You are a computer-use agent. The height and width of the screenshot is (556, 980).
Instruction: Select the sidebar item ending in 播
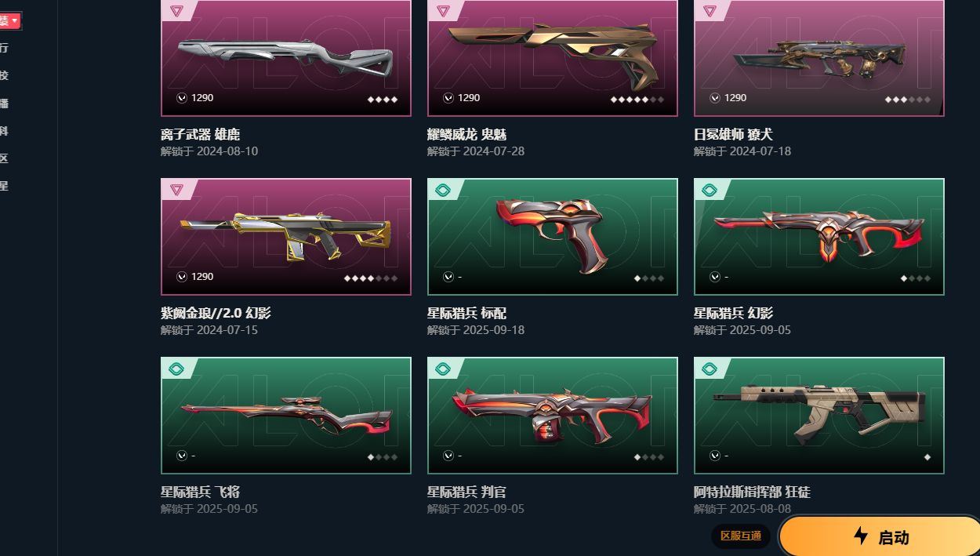pos(4,104)
